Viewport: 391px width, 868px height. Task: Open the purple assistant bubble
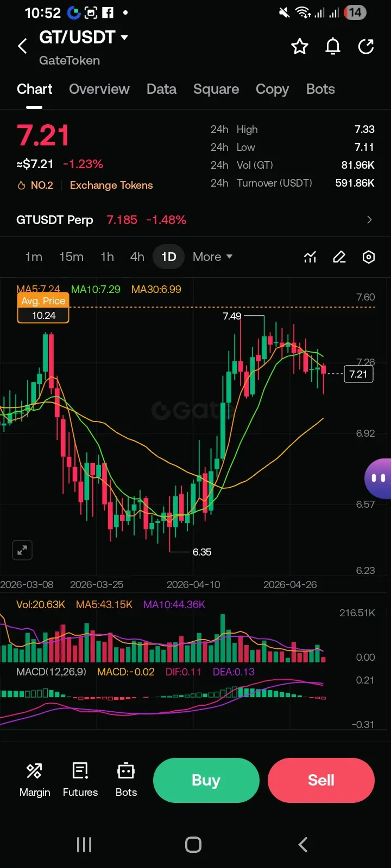point(378,478)
